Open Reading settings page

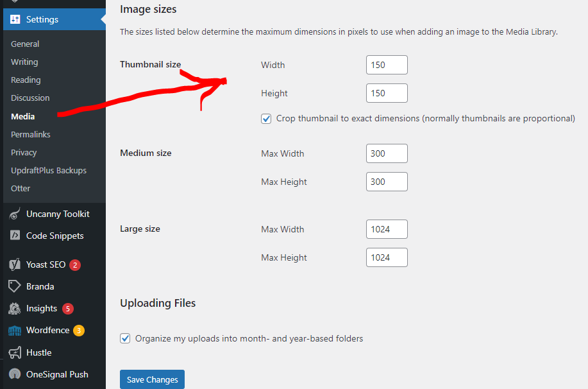click(26, 80)
